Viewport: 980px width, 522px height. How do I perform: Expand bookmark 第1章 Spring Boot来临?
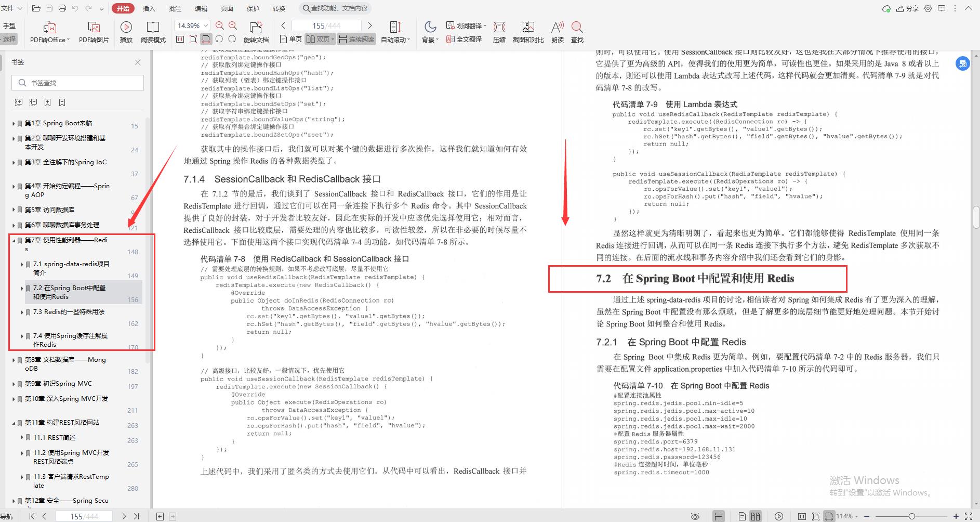point(14,123)
